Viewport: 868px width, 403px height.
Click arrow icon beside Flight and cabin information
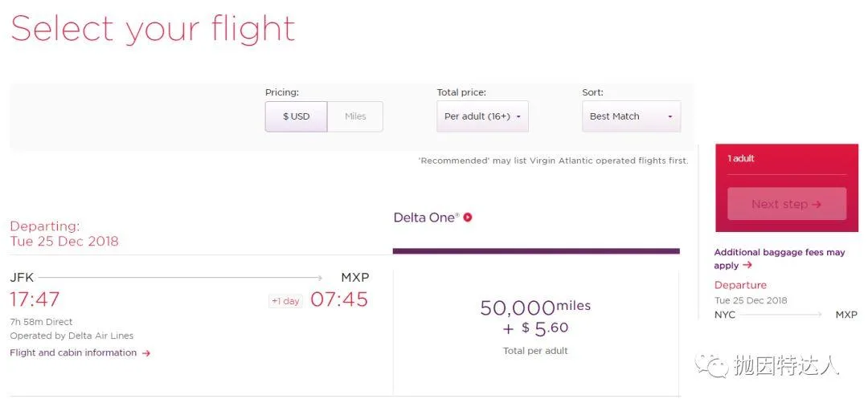[146, 353]
